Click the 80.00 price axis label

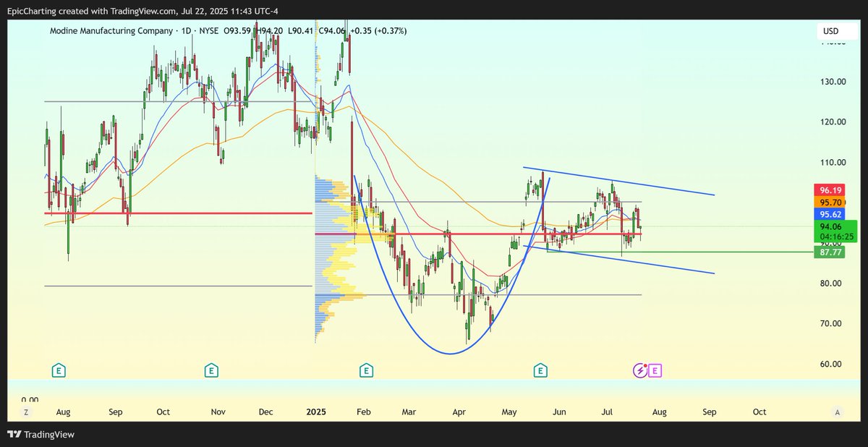point(832,283)
